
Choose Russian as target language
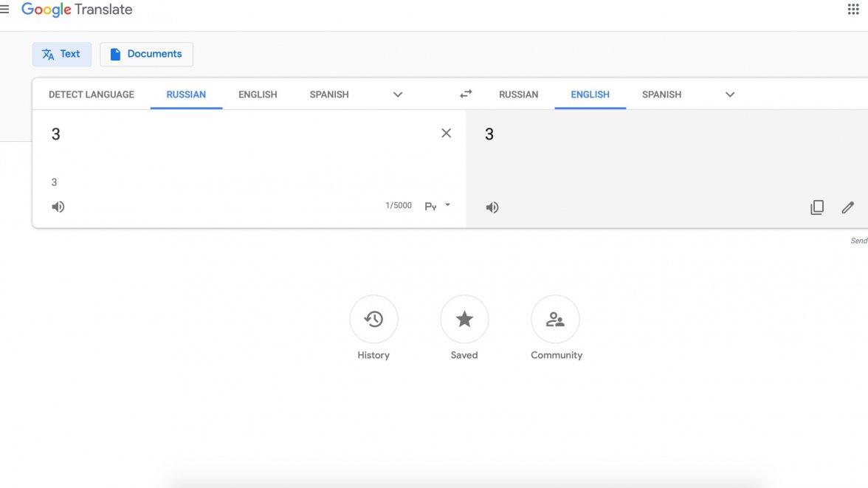518,94
